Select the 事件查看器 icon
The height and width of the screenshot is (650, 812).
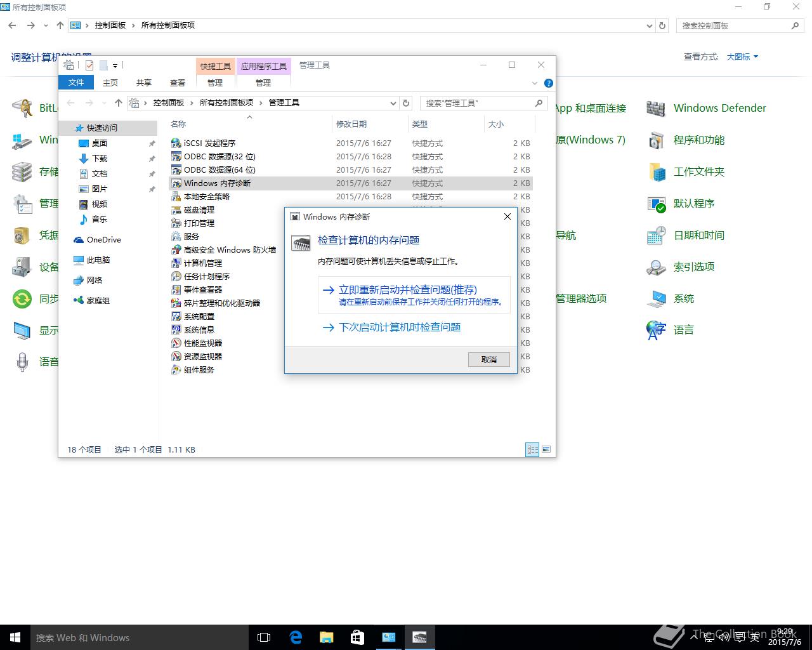176,289
